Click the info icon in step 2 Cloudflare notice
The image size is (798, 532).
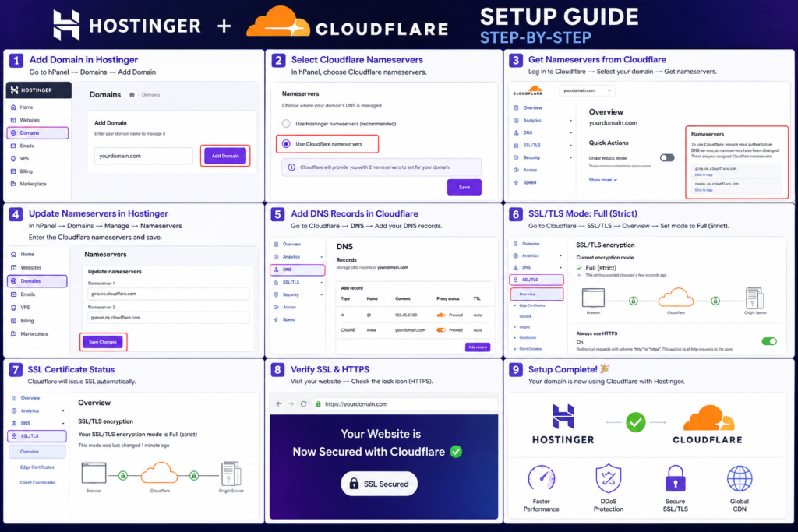point(291,167)
